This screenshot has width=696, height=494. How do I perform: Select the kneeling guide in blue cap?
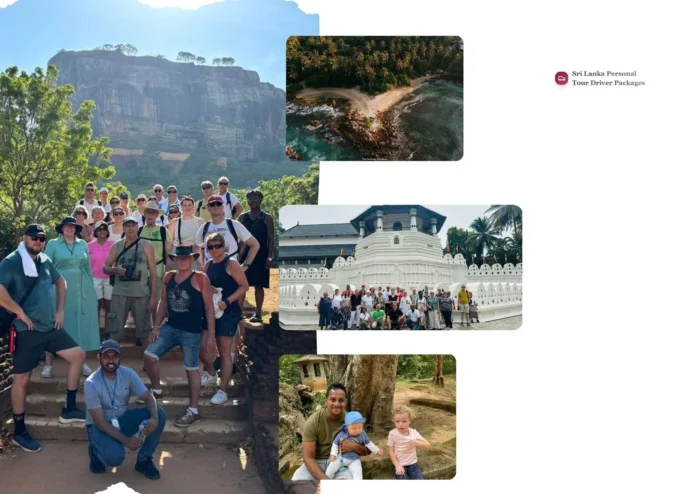coord(123,410)
